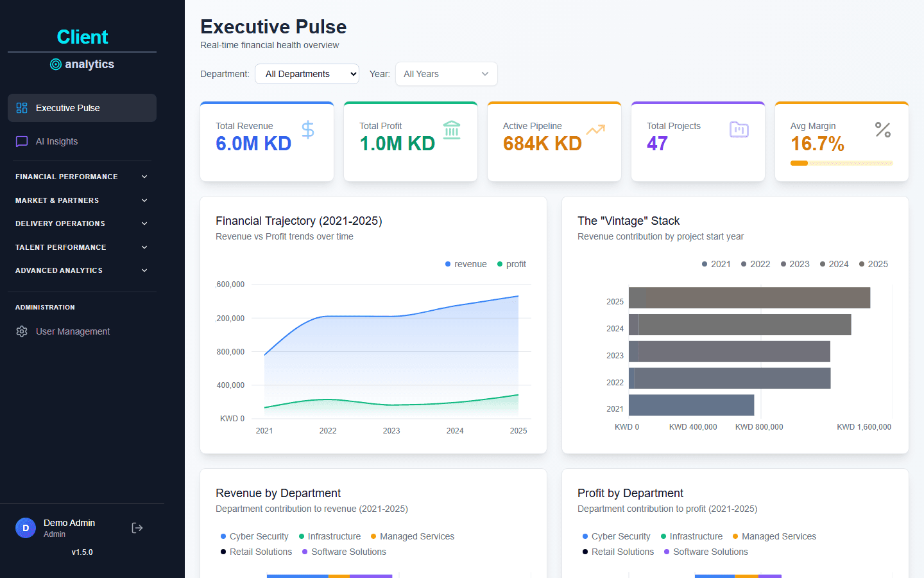
Task: Click the 16.7% average margin value
Action: point(817,143)
